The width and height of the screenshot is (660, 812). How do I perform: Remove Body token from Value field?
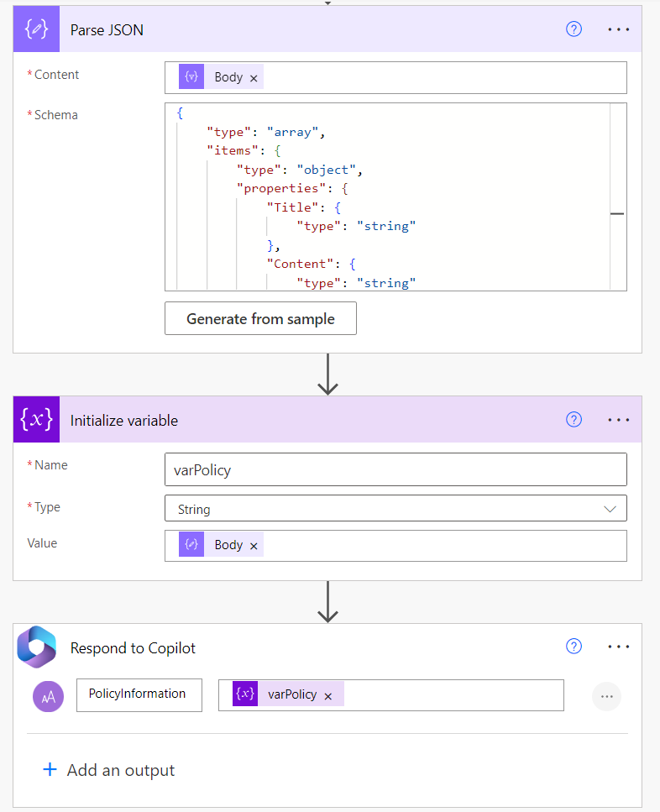pyautogui.click(x=254, y=545)
